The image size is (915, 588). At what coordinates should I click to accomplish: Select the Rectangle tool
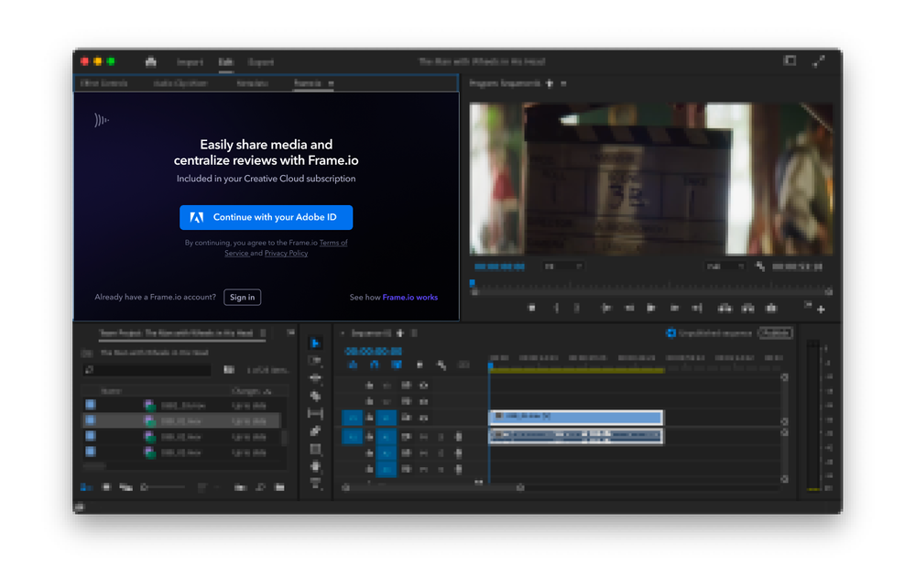[x=315, y=449]
